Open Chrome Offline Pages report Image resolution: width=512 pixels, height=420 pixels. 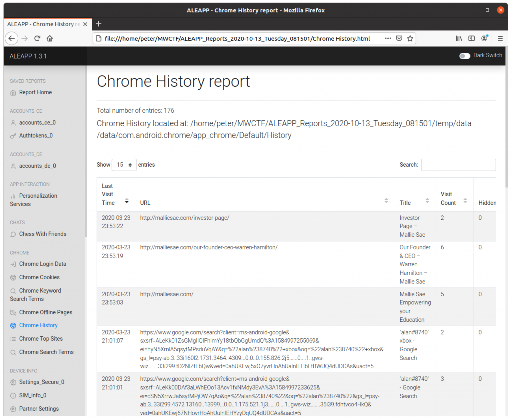45,312
